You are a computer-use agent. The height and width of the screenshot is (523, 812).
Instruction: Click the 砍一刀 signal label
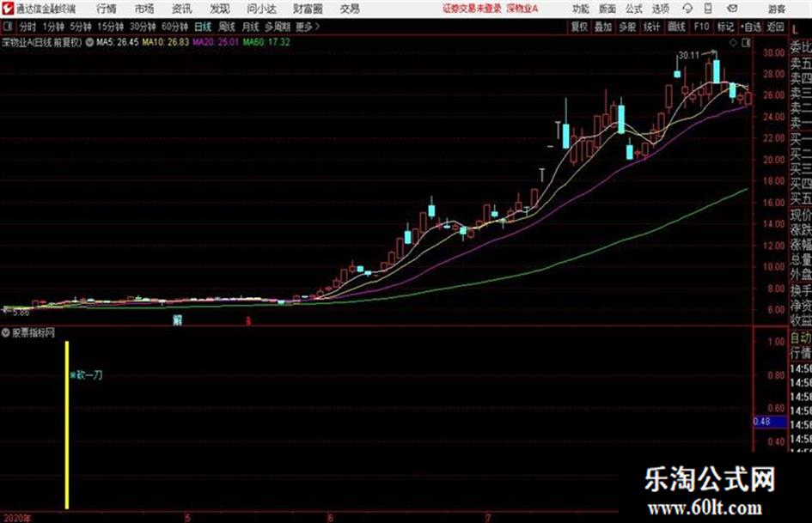coord(89,375)
